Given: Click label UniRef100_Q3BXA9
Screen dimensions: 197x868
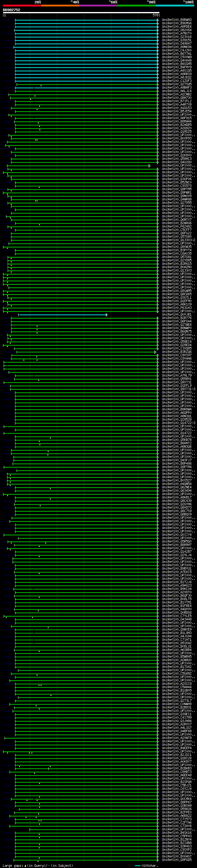Looking at the screenshot, I should click(x=177, y=805).
